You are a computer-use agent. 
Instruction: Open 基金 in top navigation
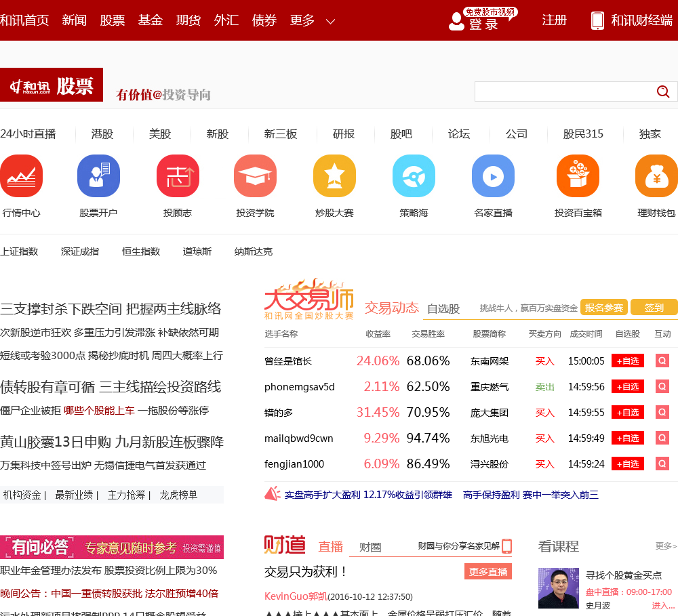click(151, 20)
